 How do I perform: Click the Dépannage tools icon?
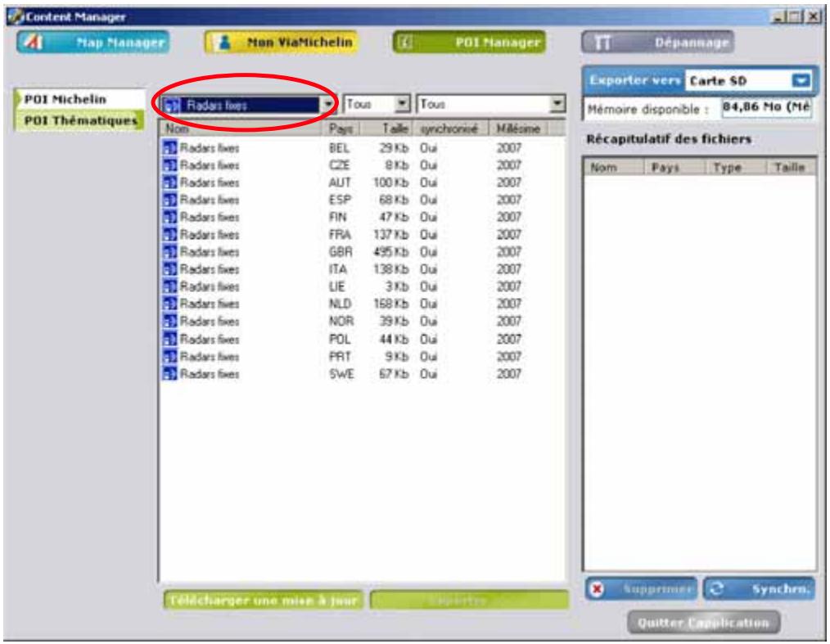pyautogui.click(x=602, y=43)
